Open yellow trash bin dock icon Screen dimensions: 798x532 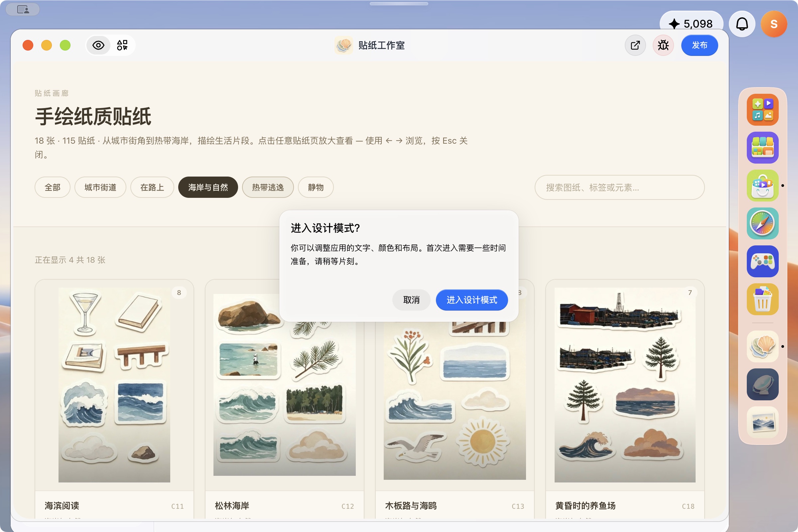pyautogui.click(x=762, y=299)
